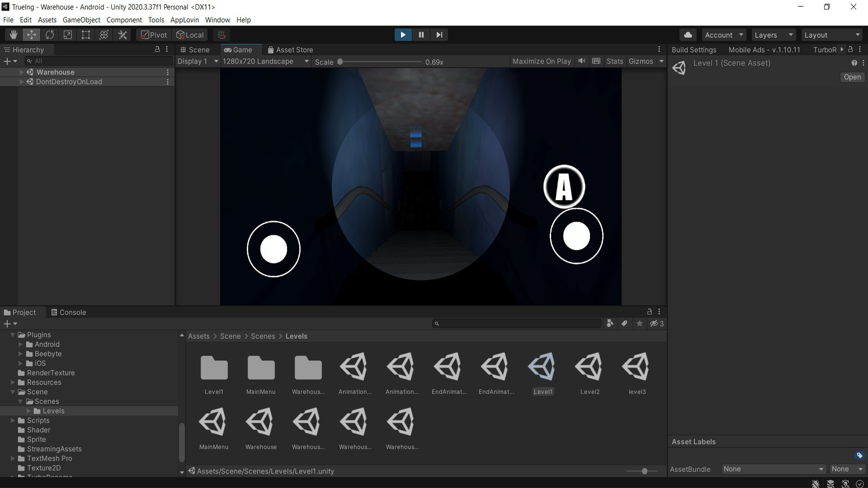Switch to the Console tab
868x488 pixels.
pos(68,312)
